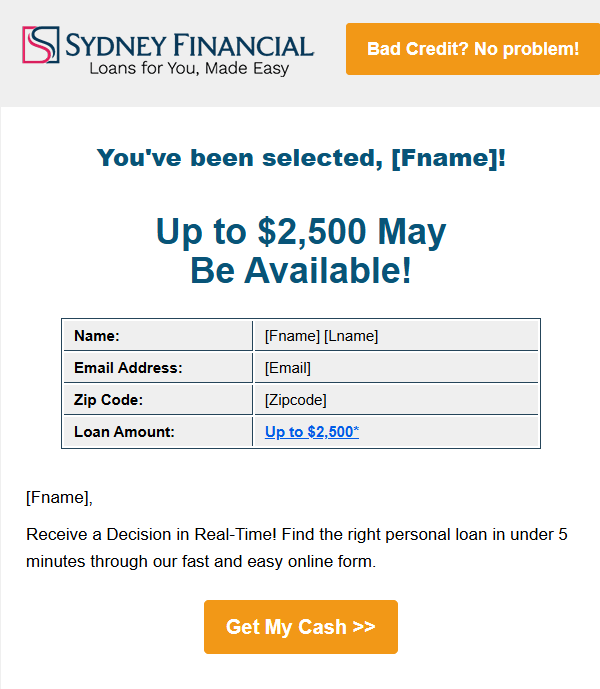Click the 'Bad Credit? No problem!' button
Viewport: 600px width, 689px height.
pos(472,49)
